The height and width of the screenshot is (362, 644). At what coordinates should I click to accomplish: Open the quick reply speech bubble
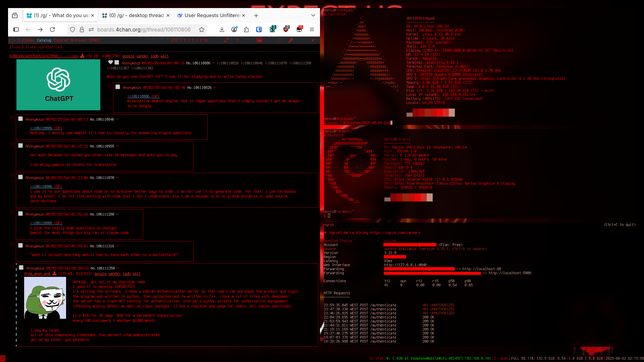(280, 40)
